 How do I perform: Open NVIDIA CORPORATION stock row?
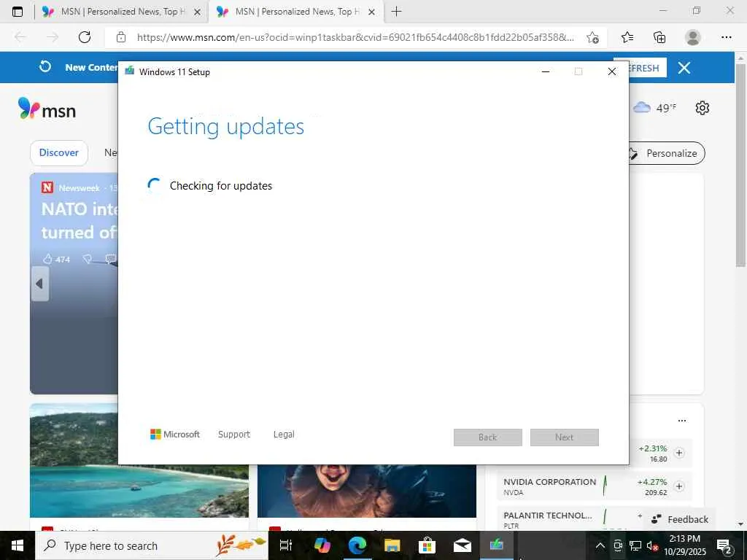coord(594,486)
